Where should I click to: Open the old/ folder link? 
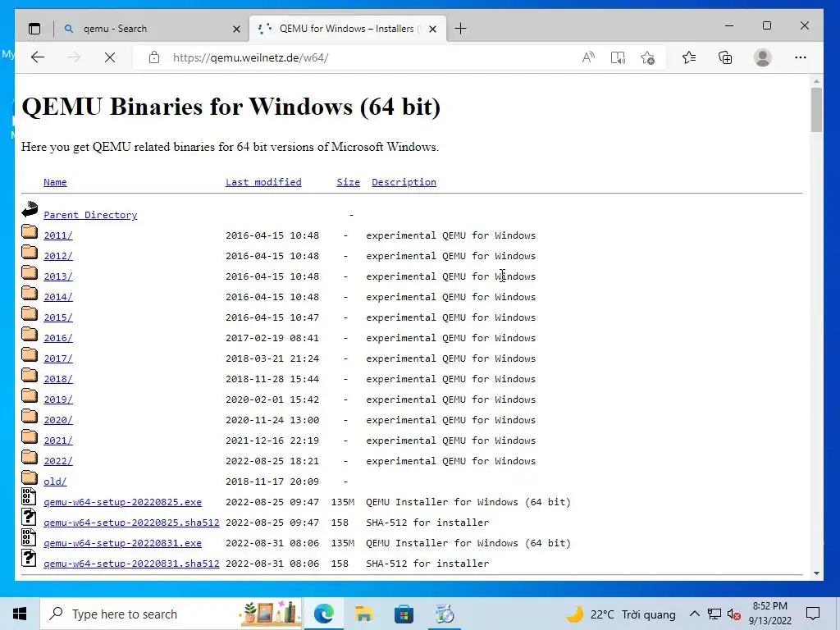tap(55, 482)
